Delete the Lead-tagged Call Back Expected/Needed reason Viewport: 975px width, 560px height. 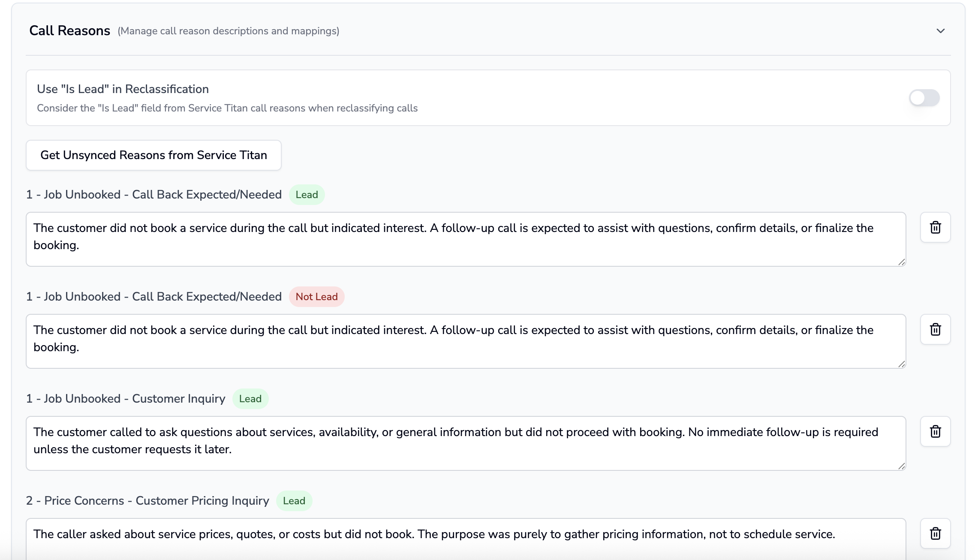click(935, 227)
